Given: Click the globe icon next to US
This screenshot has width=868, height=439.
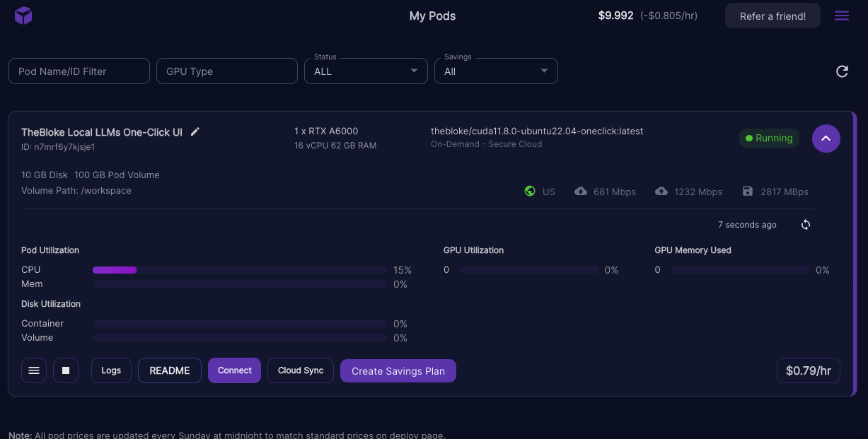Looking at the screenshot, I should (x=530, y=192).
